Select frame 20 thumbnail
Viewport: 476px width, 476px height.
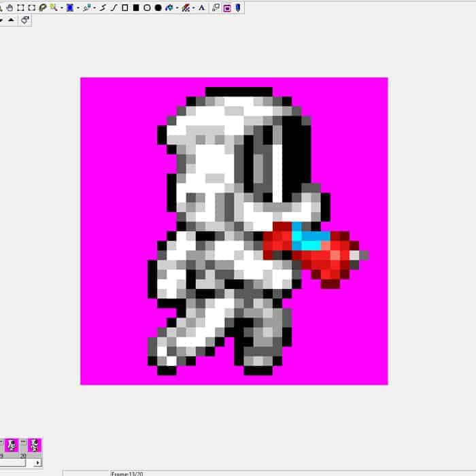[x=35, y=445]
